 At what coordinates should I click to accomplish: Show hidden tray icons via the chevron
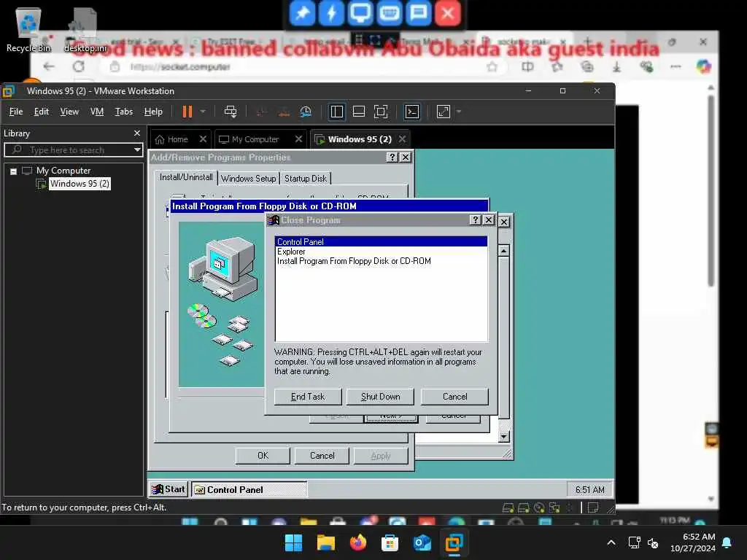611,542
